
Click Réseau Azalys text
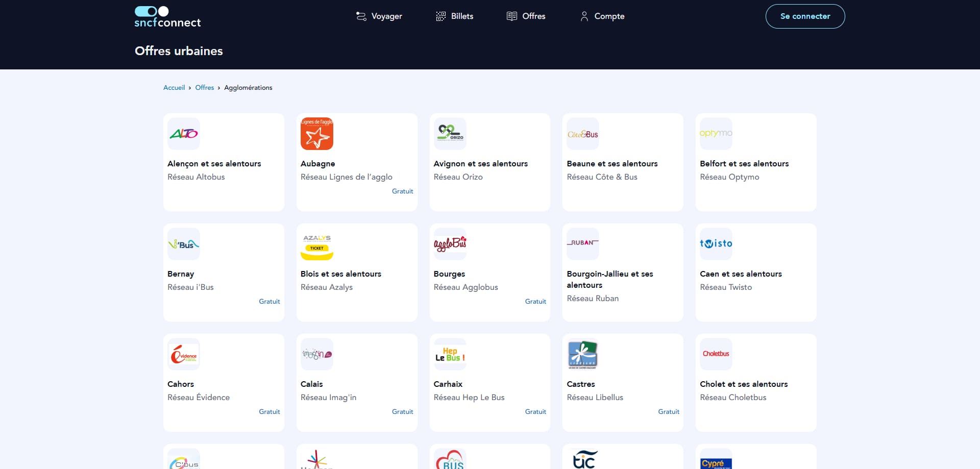click(327, 287)
